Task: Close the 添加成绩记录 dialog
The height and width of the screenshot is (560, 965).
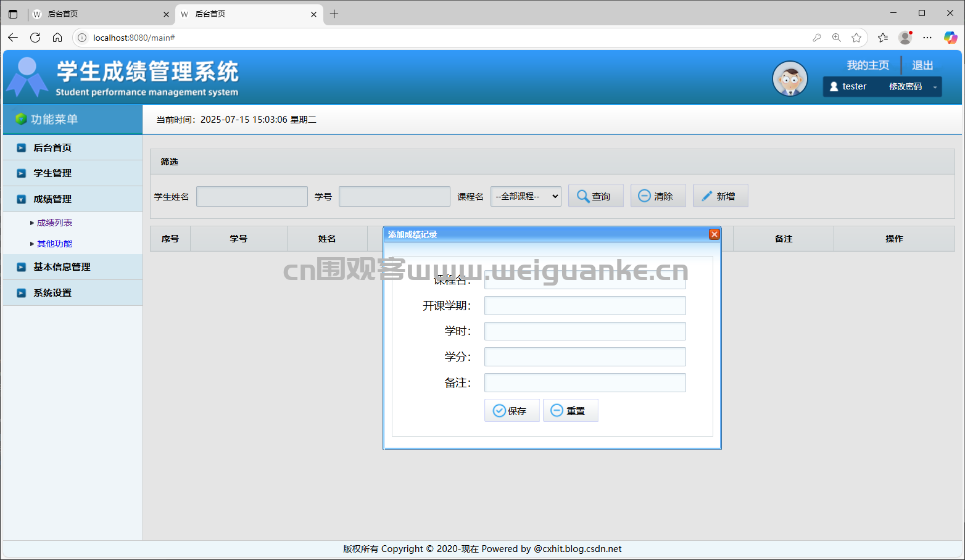Action: point(714,234)
